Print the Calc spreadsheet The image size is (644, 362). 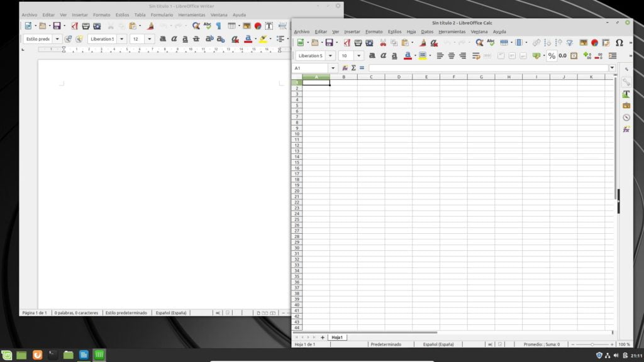pyautogui.click(x=358, y=43)
